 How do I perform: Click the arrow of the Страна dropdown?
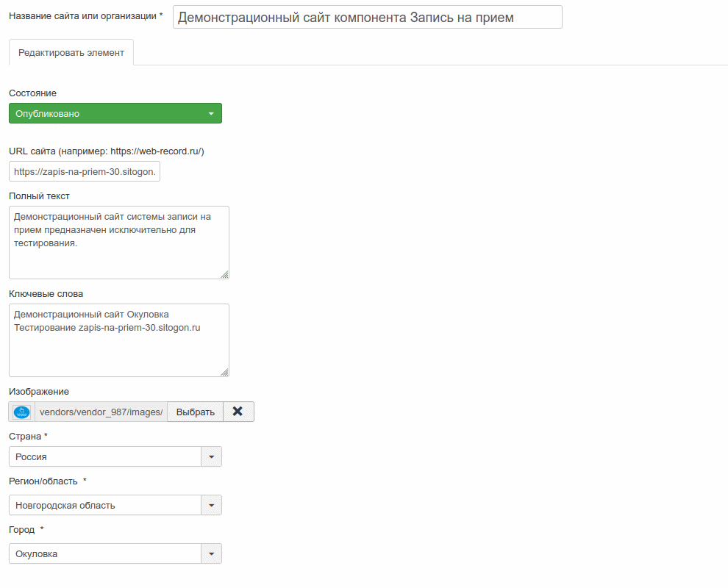click(x=211, y=456)
